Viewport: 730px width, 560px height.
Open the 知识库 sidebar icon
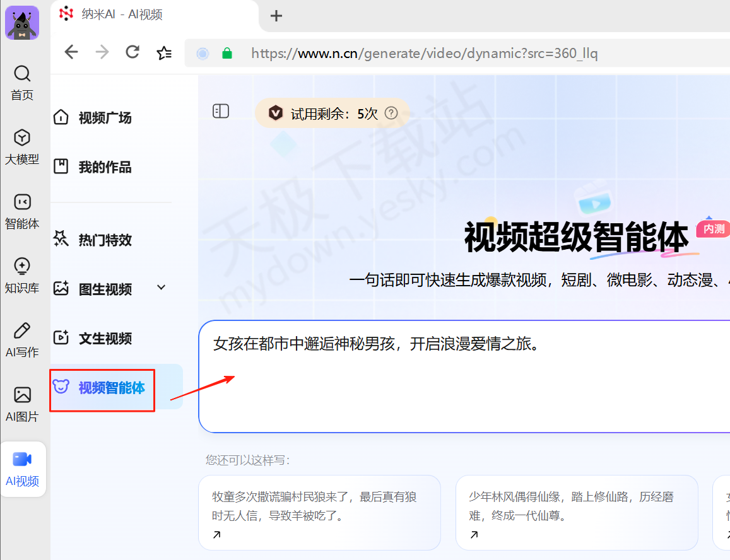pos(22,266)
